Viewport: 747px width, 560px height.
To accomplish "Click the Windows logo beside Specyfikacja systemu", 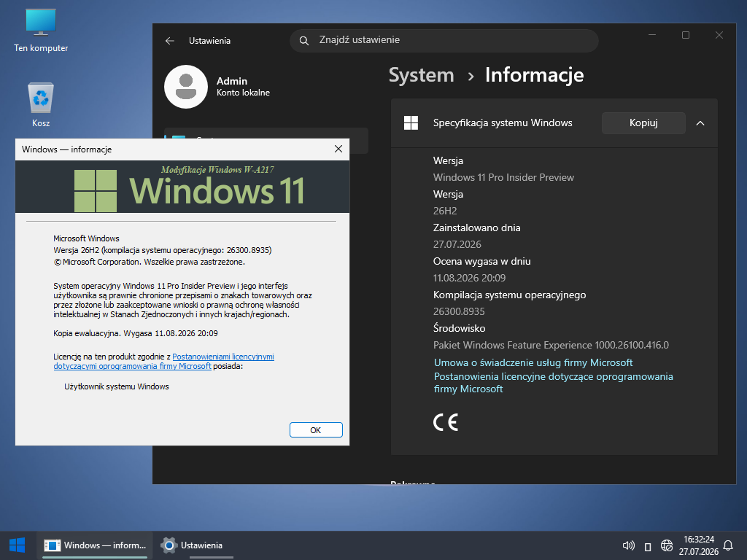I will coord(411,122).
